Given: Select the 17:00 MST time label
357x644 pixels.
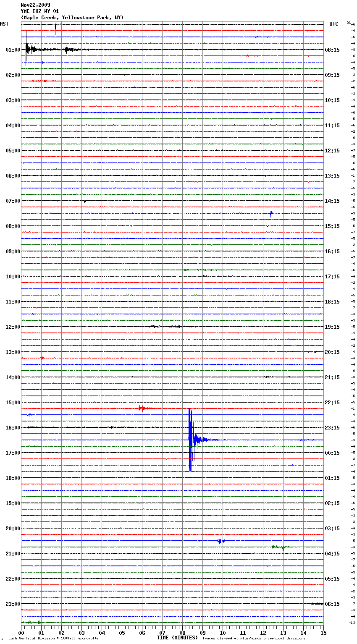Looking at the screenshot, I should pyautogui.click(x=13, y=453).
